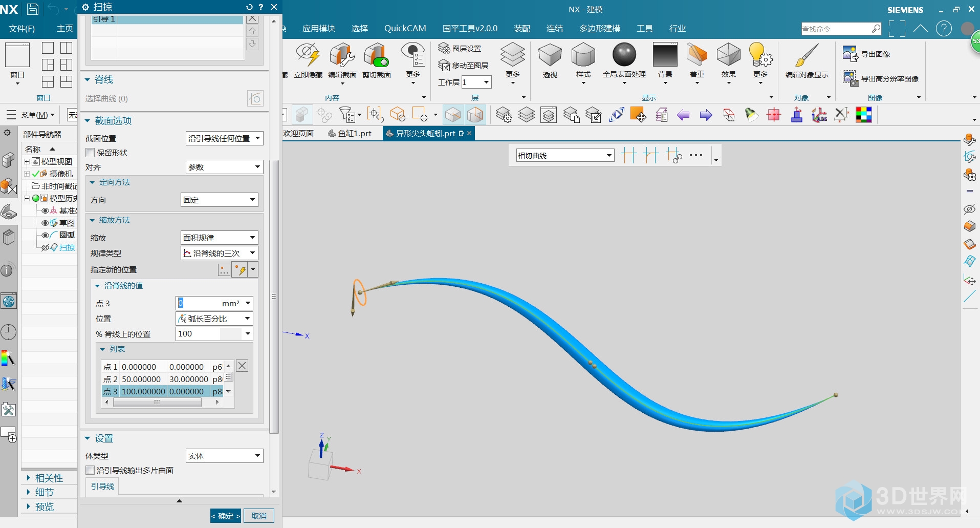
Task: Open the Help question mark icon
Action: click(944, 29)
